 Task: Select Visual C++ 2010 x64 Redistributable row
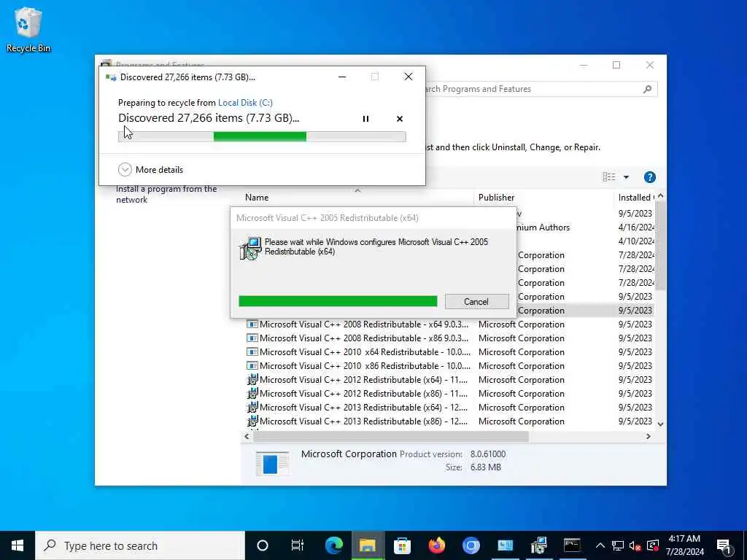point(449,352)
